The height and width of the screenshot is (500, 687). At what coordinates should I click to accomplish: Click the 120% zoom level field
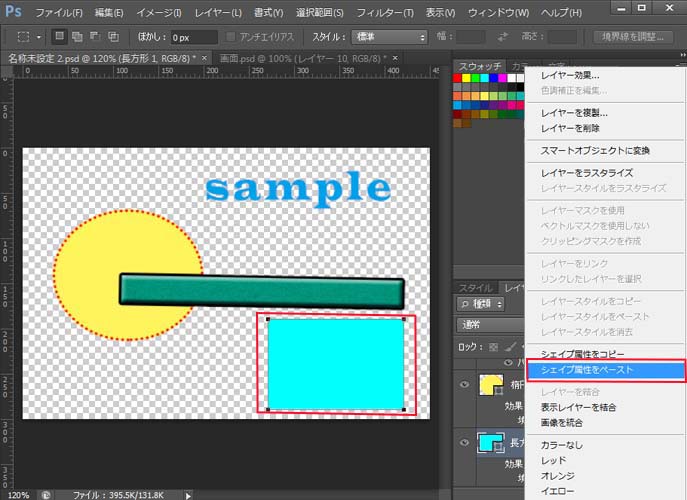tap(18, 495)
